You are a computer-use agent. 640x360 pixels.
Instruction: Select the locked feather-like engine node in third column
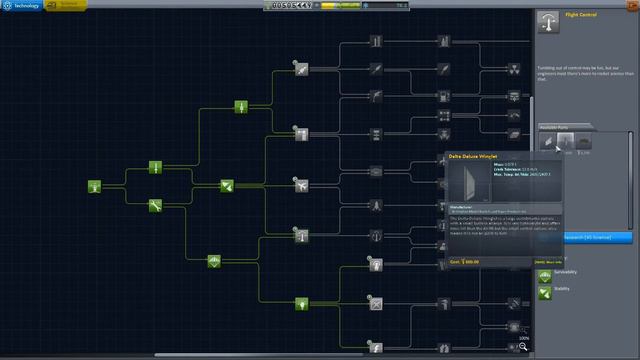[x=376, y=69]
